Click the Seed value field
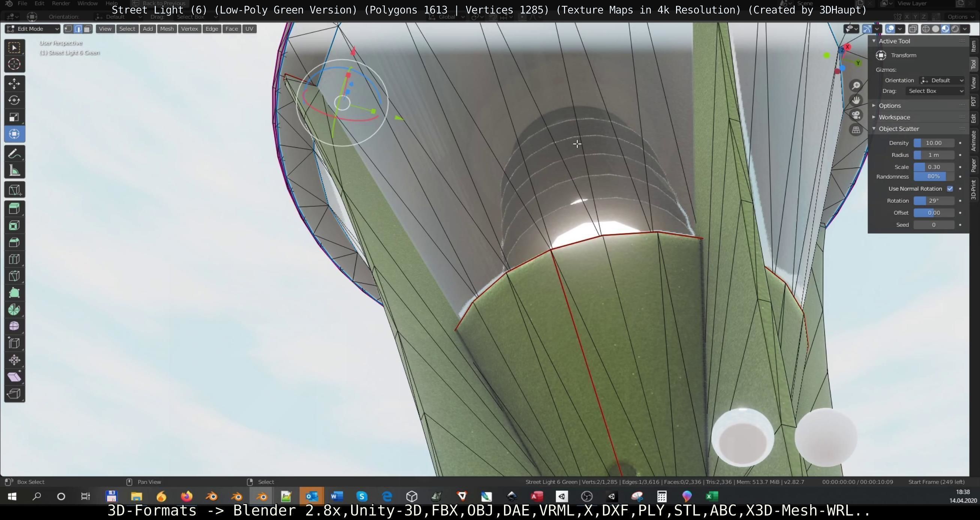Image resolution: width=980 pixels, height=520 pixels. pyautogui.click(x=934, y=225)
